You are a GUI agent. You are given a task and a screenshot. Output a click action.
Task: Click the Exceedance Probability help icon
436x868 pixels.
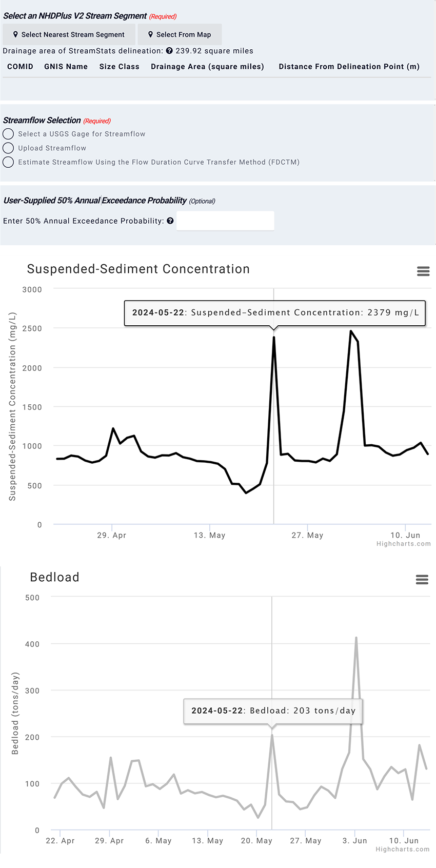pyautogui.click(x=170, y=221)
